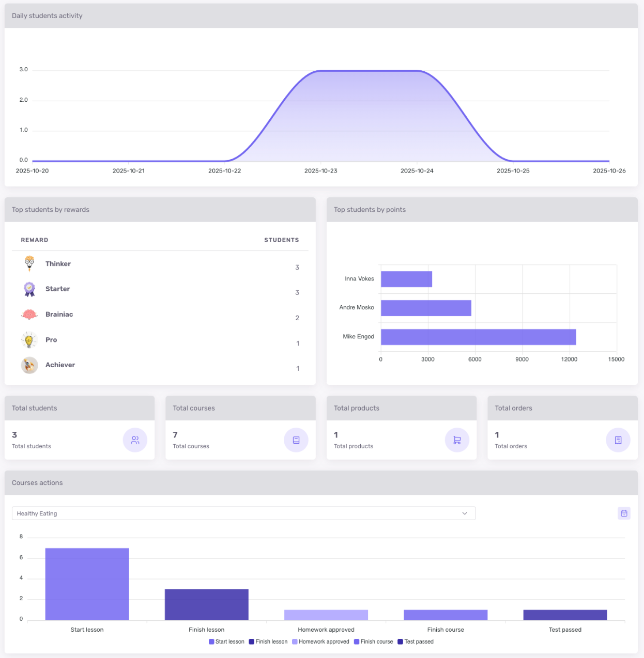Click the Thinker reward icon

pyautogui.click(x=29, y=263)
